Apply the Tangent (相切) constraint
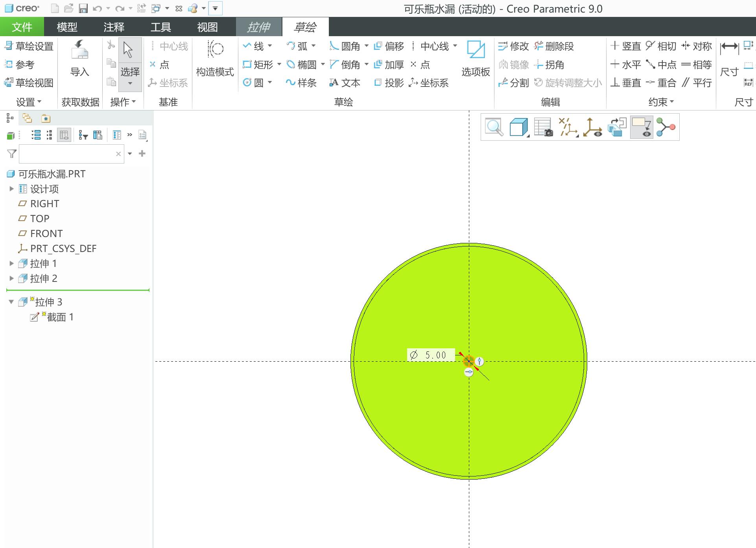Screen dimensions: 756x548 coord(661,46)
